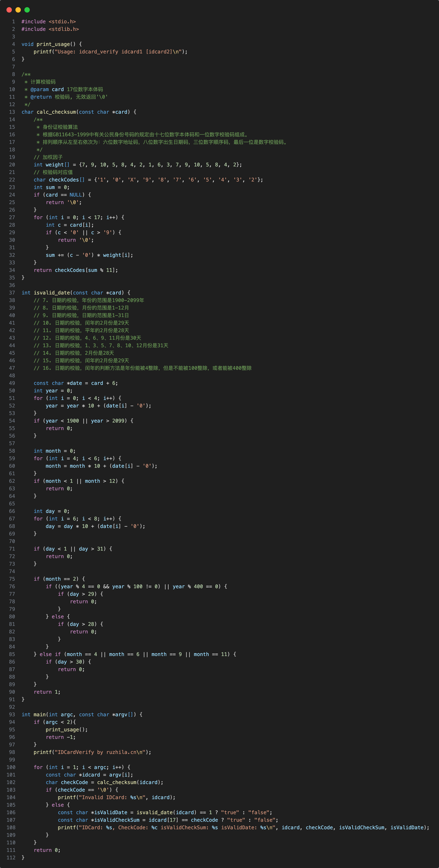The width and height of the screenshot is (439, 868).
Task: Click 'if (day > 30)' line
Action: tap(68, 662)
